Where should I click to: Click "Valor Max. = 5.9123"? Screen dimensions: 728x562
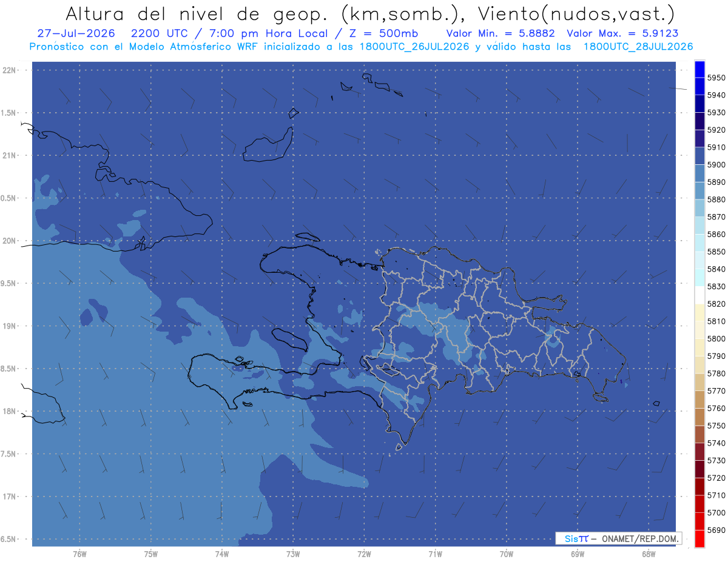click(622, 34)
